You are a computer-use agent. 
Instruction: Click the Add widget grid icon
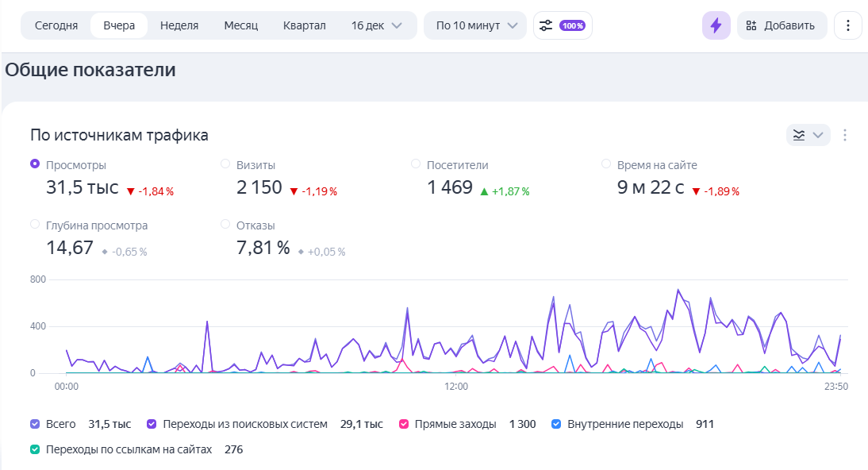[x=751, y=25]
